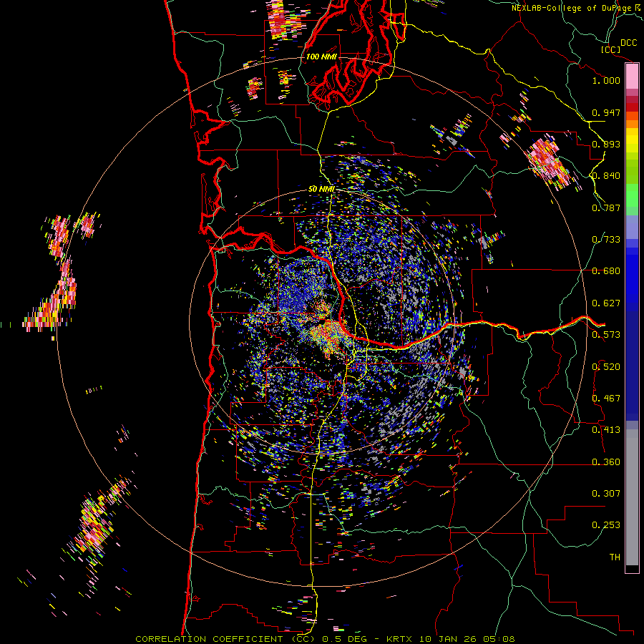
Task: Click the DCC label above the color scale
Action: coord(628,43)
